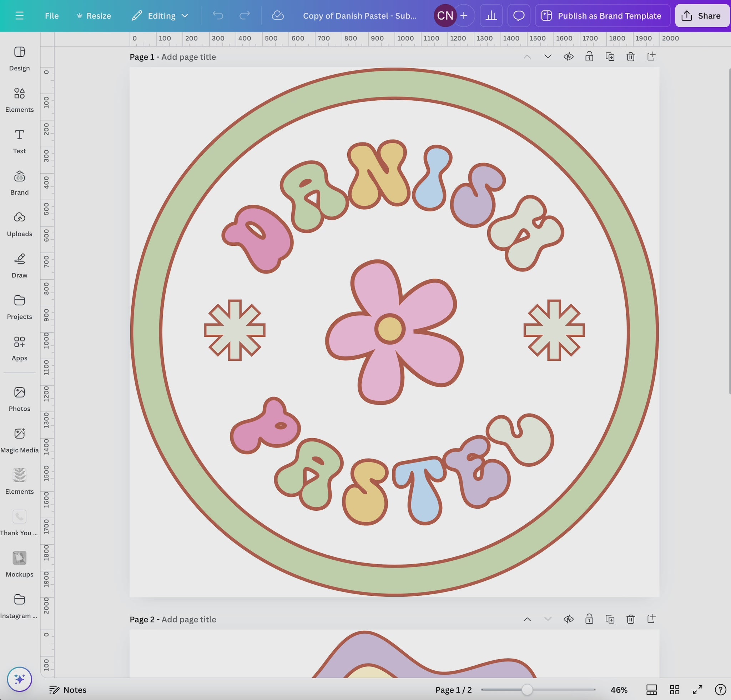Screen dimensions: 731x700
Task: Open the File menu
Action: pyautogui.click(x=51, y=16)
